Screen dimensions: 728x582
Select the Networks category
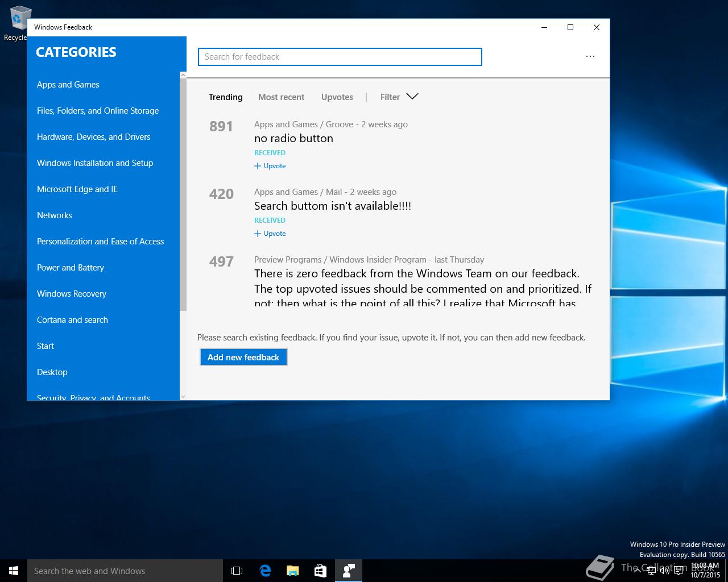click(x=55, y=215)
